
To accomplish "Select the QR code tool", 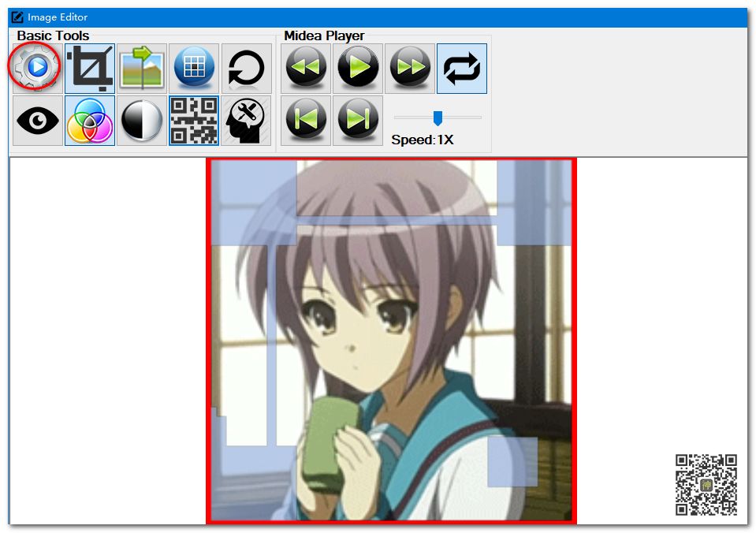I will click(194, 120).
